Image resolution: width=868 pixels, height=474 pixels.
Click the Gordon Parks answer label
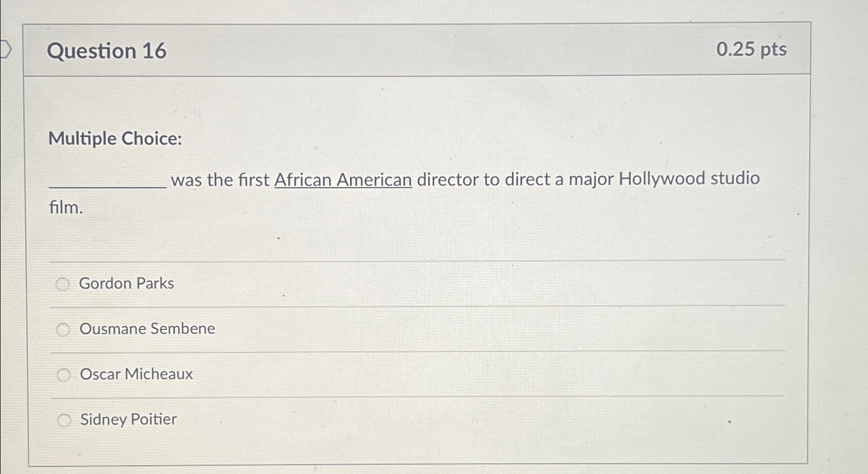click(x=126, y=283)
